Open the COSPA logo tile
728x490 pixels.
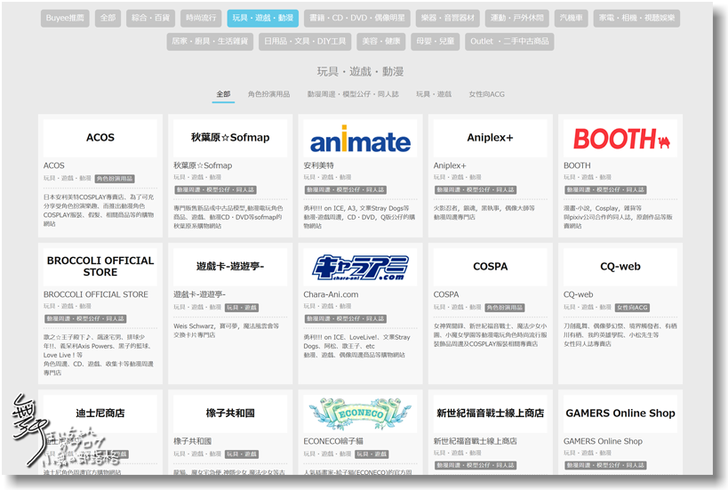coord(490,266)
